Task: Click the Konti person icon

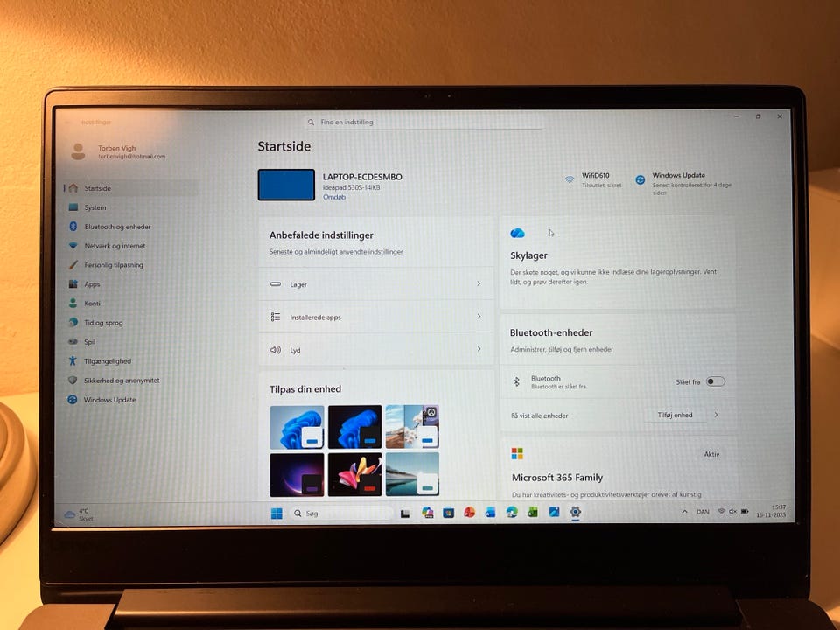Action: click(x=73, y=304)
